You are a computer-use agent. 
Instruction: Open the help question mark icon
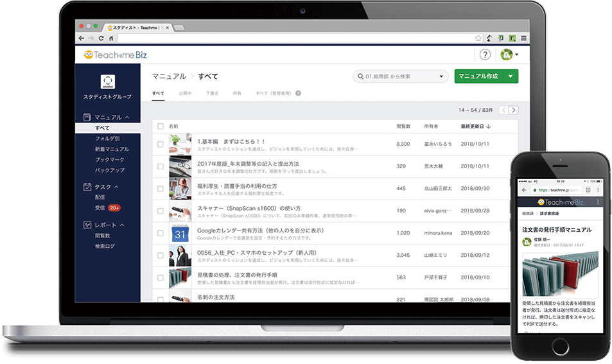pos(485,55)
